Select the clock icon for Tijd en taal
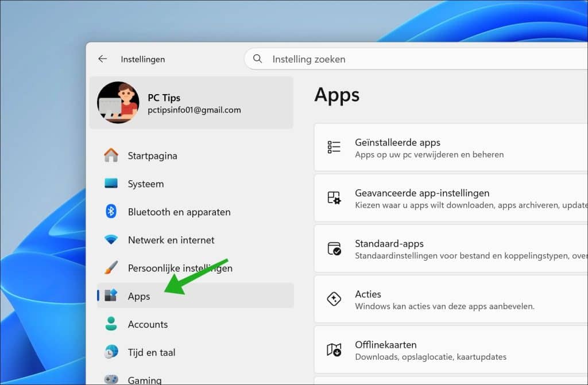 (113, 352)
